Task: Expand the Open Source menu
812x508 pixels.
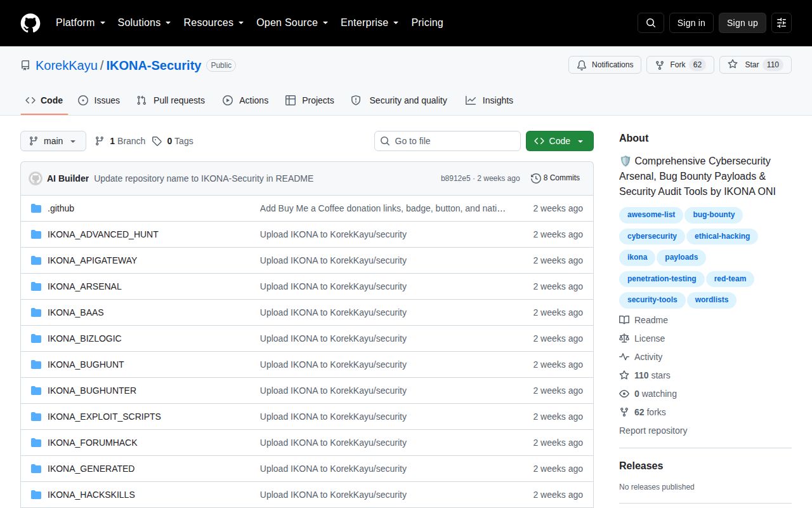Action: (x=292, y=23)
